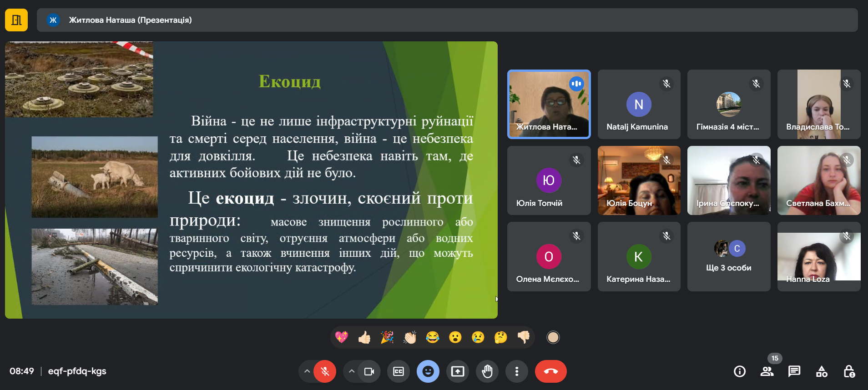
Task: Expand video settings arrow beside camera
Action: (352, 371)
